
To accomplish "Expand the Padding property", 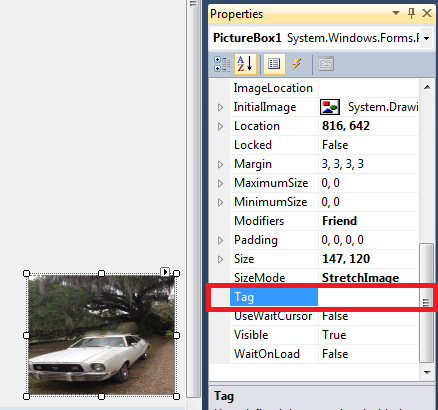I will (x=220, y=240).
